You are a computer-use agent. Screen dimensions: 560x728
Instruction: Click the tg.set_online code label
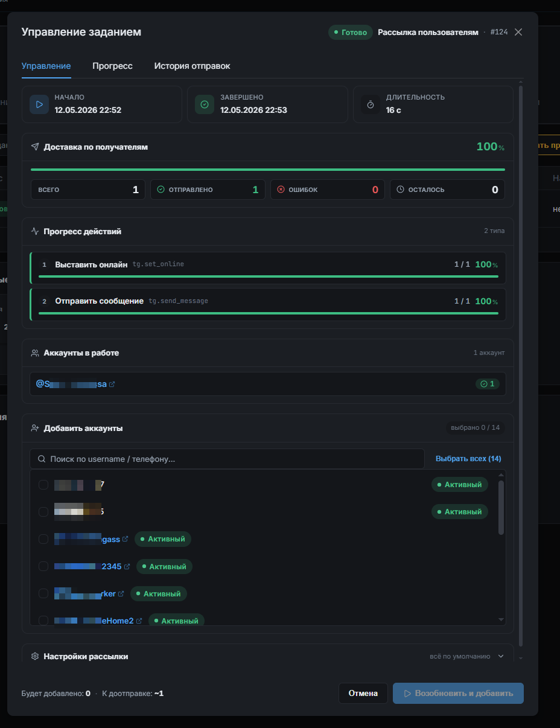pos(158,264)
